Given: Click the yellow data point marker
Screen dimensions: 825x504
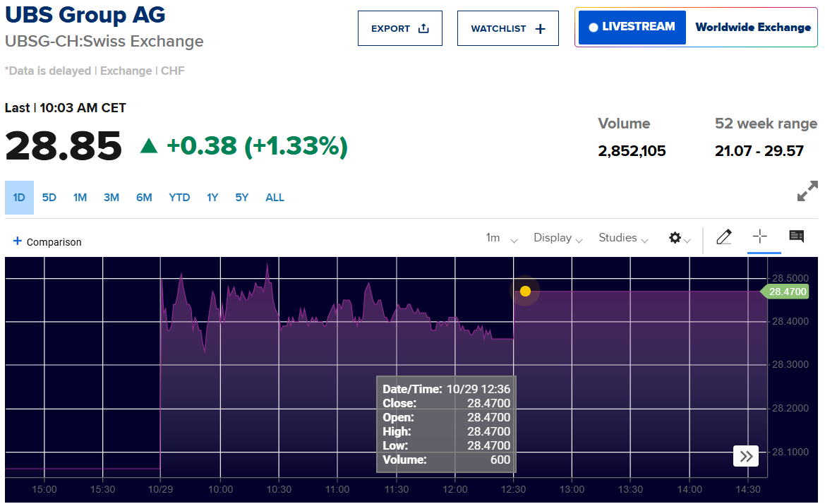Looking at the screenshot, I should (525, 291).
